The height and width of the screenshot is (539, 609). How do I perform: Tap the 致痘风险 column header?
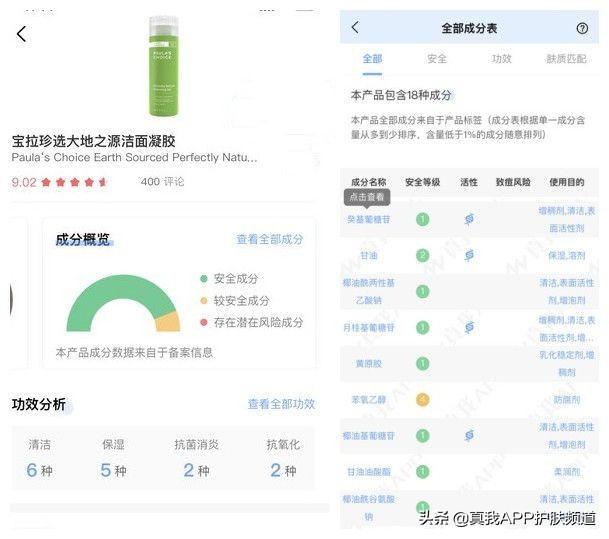513,182
